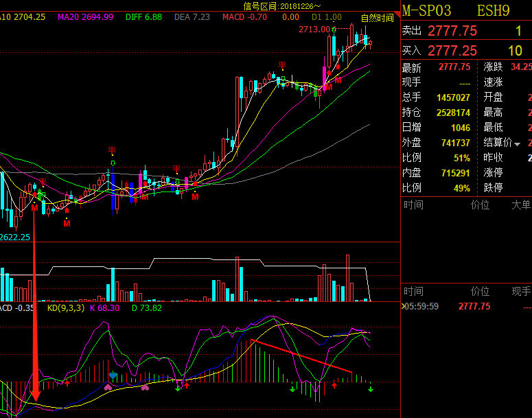The image size is (532, 418).
Task: Click the large red arrowhead at bottom left
Action: coord(34,395)
